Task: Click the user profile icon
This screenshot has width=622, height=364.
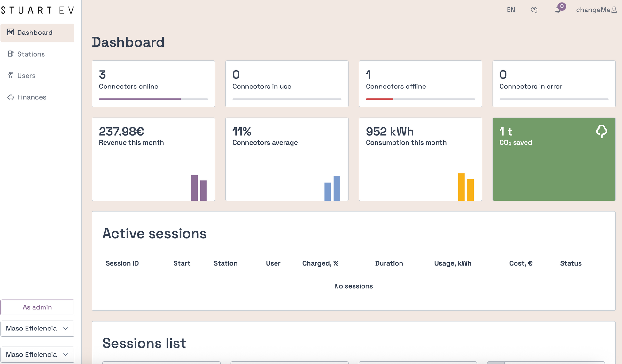Action: point(614,10)
